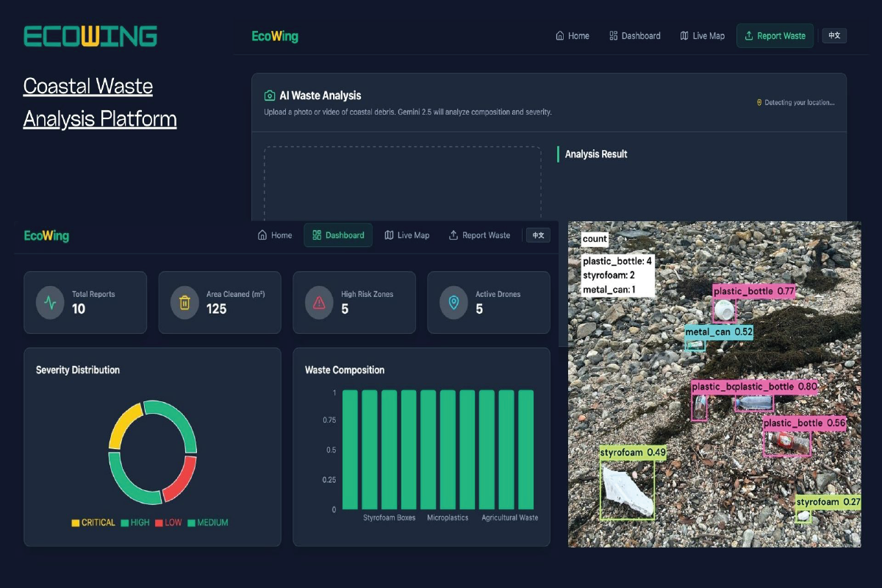The width and height of the screenshot is (882, 588).
Task: Click the map pin icon in Active Drones card
Action: (x=453, y=303)
